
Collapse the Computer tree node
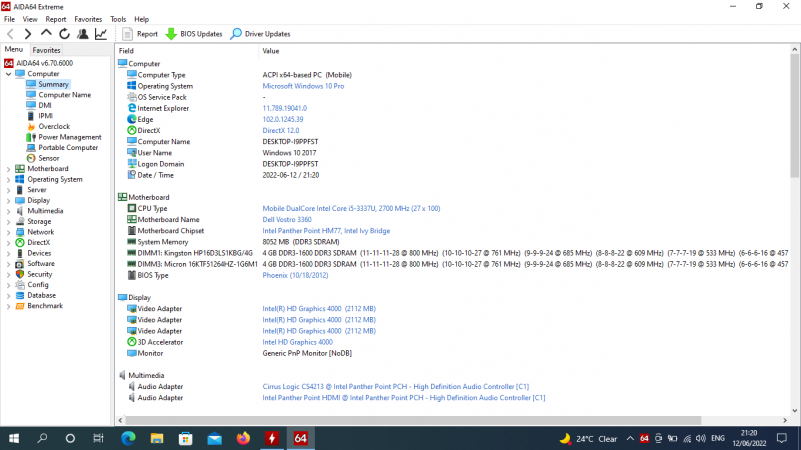tap(8, 74)
